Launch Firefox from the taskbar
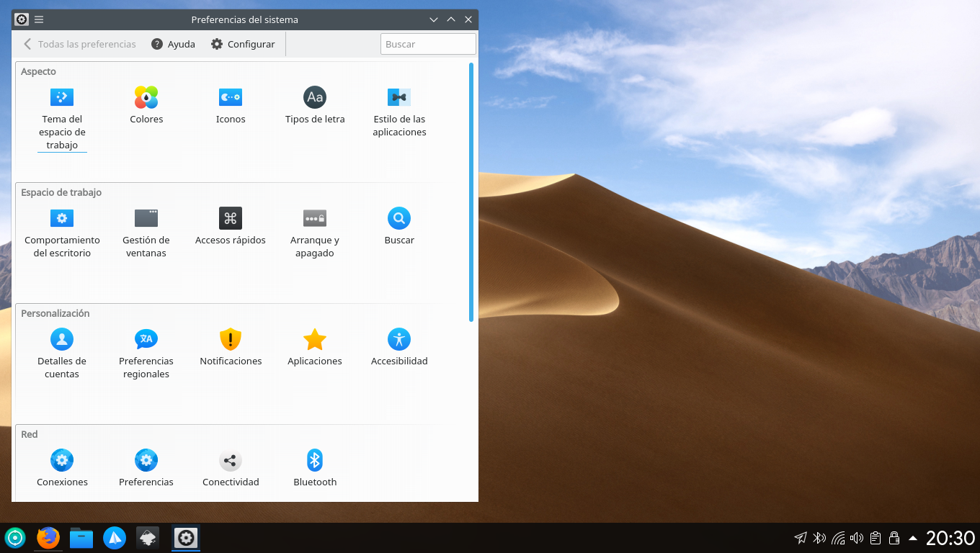Viewport: 980px width, 553px height. pos(48,538)
